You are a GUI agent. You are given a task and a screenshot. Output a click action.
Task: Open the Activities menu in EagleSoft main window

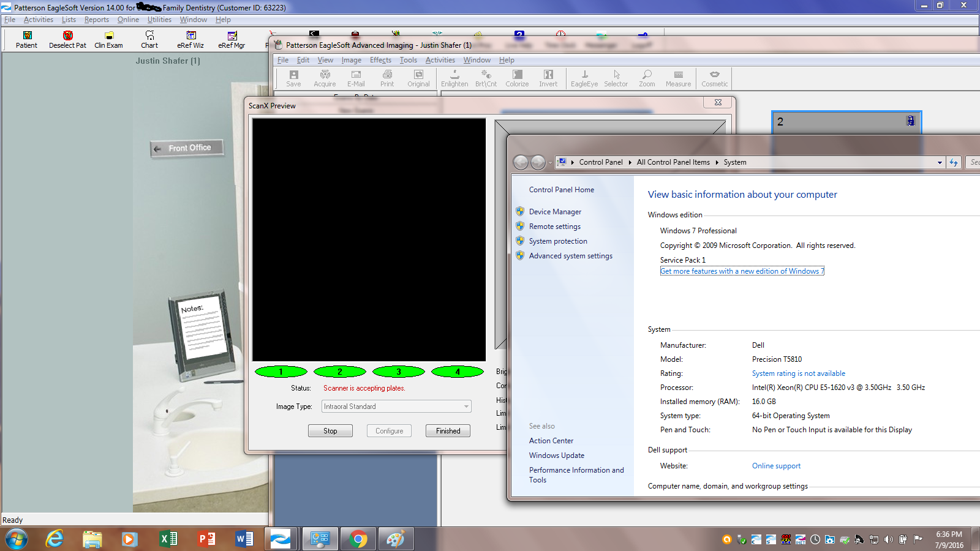point(38,20)
